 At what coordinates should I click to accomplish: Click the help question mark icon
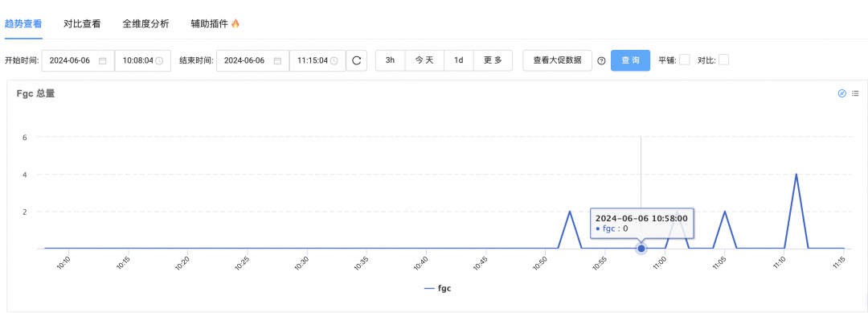pyautogui.click(x=601, y=61)
